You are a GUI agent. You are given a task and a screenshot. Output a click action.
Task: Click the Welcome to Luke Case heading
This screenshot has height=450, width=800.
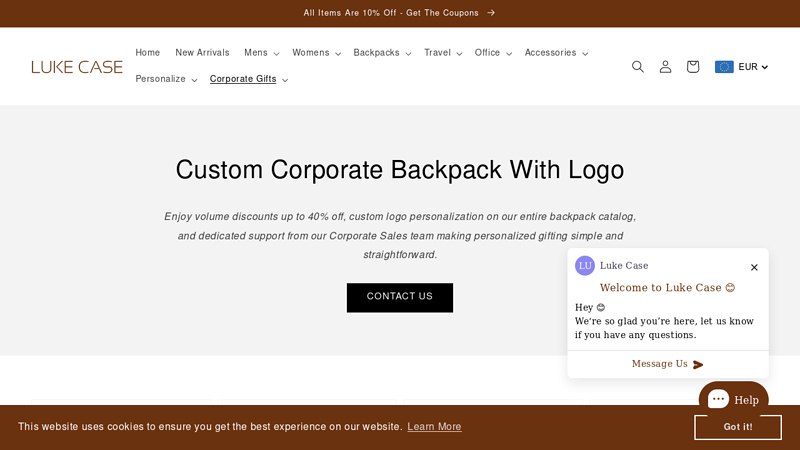tap(667, 288)
